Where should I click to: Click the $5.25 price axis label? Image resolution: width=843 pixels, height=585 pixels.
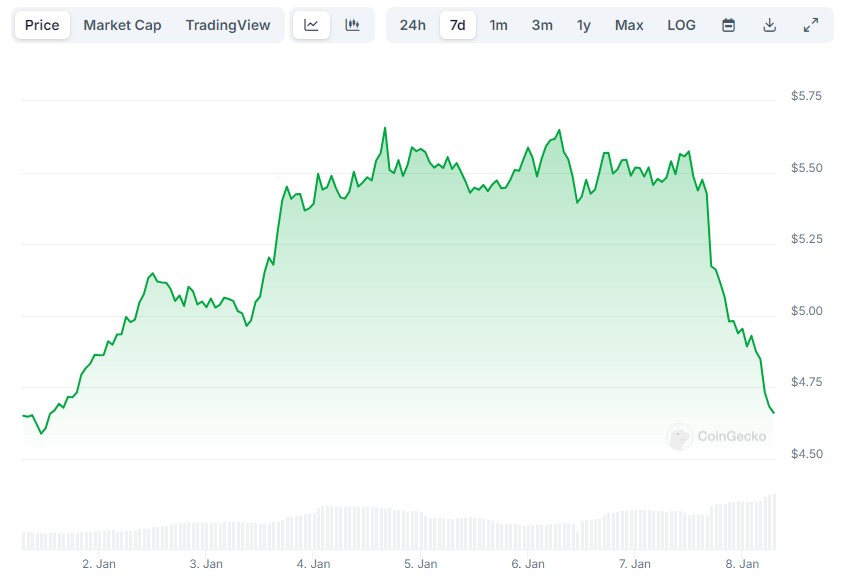point(806,239)
